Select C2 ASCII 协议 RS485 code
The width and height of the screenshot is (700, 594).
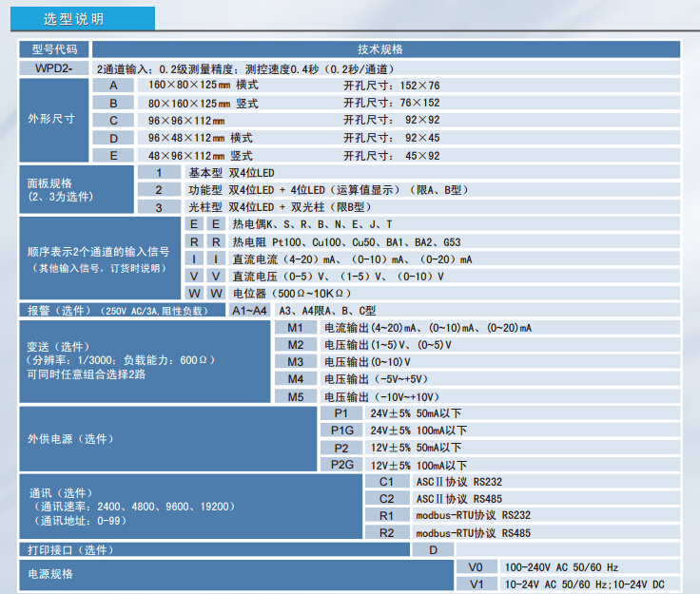[387, 498]
